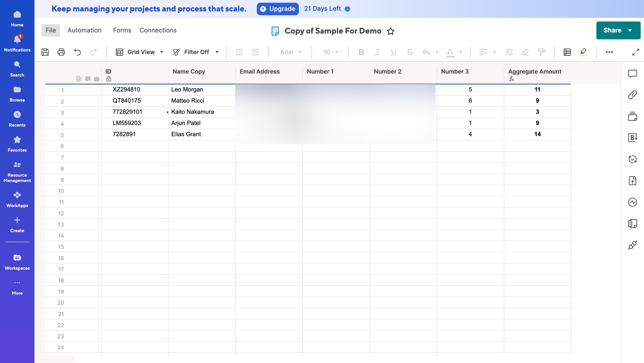Click the Print icon
644x363 pixels.
(x=61, y=52)
